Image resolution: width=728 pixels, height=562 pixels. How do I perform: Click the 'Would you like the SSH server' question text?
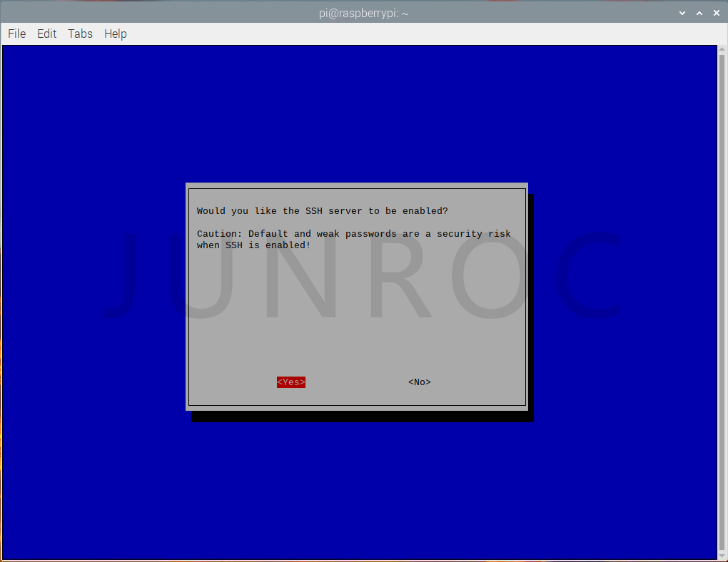[322, 210]
